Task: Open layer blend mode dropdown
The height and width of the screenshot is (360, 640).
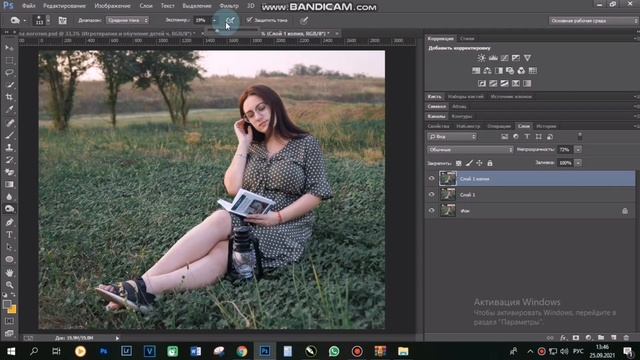Action: (470, 150)
